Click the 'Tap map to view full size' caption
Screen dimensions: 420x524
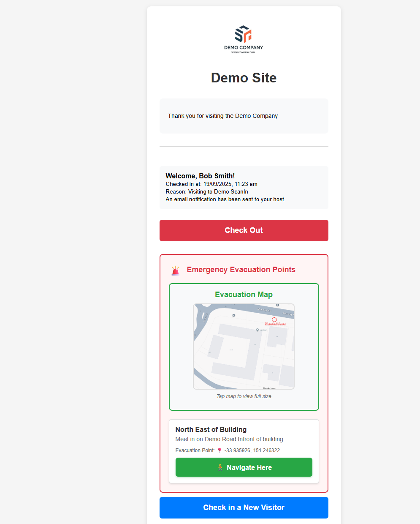[x=244, y=396]
